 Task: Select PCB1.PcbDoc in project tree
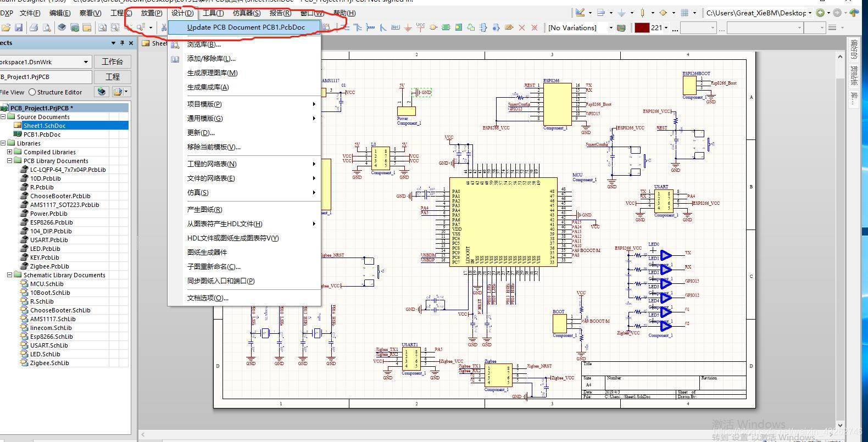(x=42, y=134)
